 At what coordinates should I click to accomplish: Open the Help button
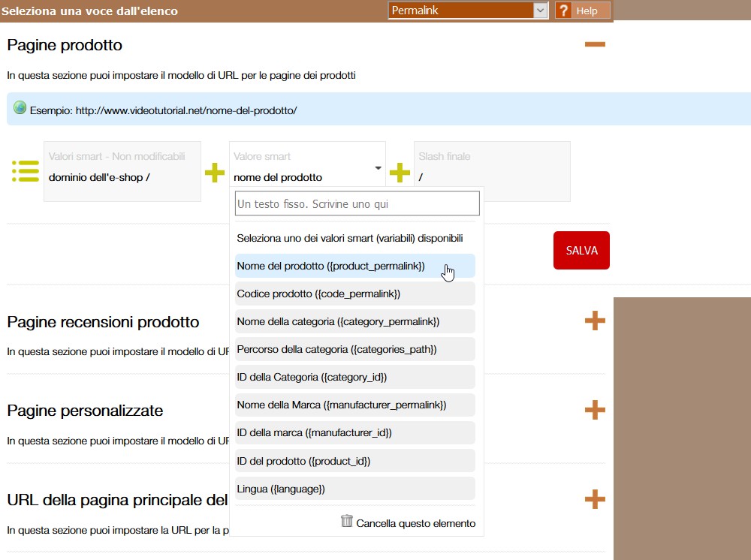point(583,11)
